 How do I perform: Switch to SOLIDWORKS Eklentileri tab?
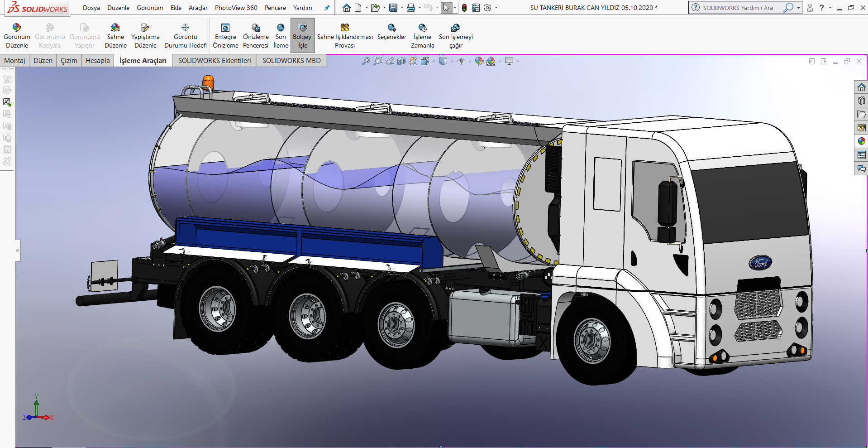tap(215, 61)
